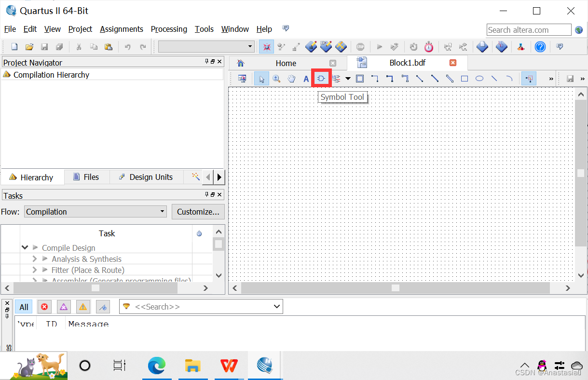588x380 pixels.
Task: Pick the Line drawing tool
Action: tap(494, 79)
